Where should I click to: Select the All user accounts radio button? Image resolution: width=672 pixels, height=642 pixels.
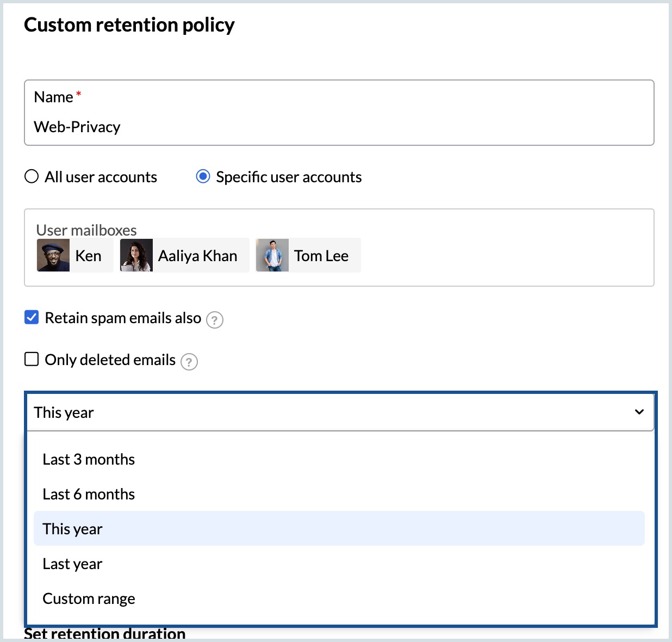point(32,176)
